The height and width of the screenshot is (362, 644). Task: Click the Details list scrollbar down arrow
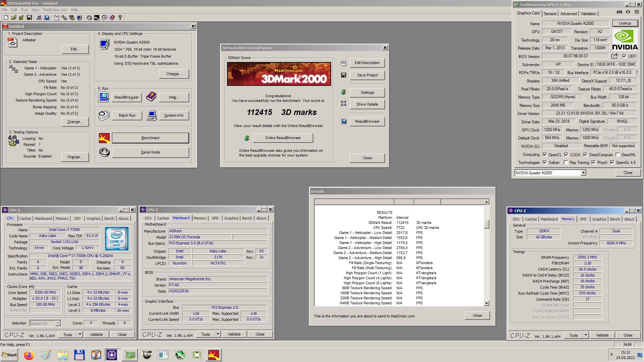point(487,303)
